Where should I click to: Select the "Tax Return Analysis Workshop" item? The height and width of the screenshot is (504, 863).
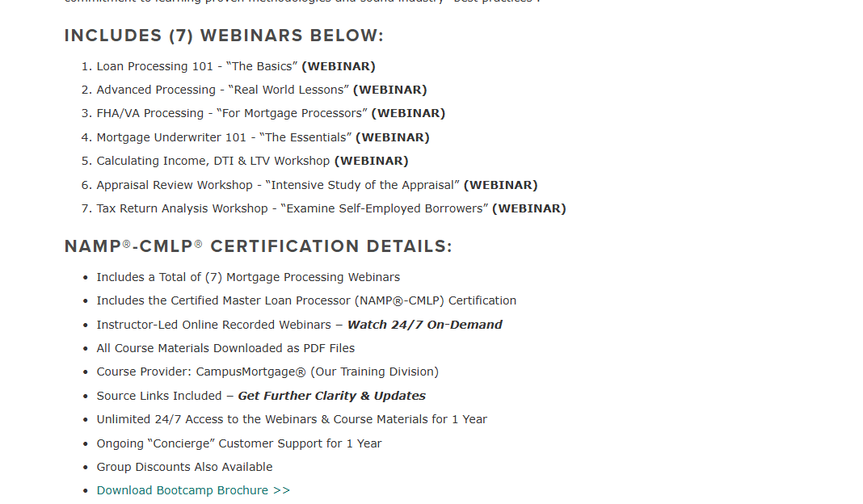331,208
